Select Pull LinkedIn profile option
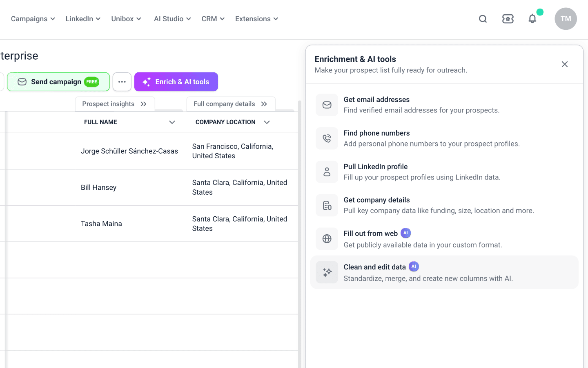The image size is (588, 368). (x=444, y=172)
